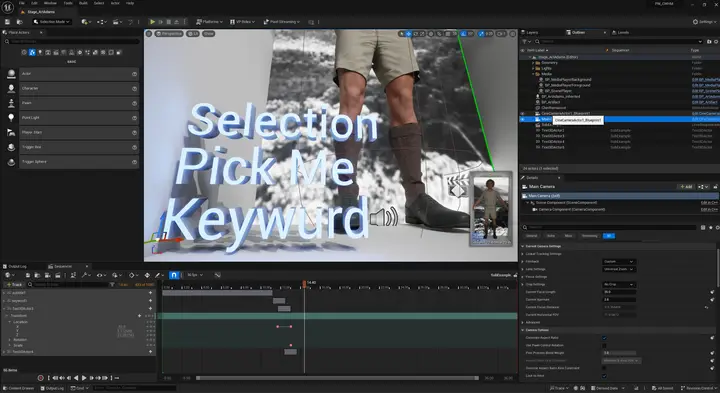720x393 pixels.
Task: Toggle the blue snapping magnet icon in Sequencer
Action: [x=174, y=275]
